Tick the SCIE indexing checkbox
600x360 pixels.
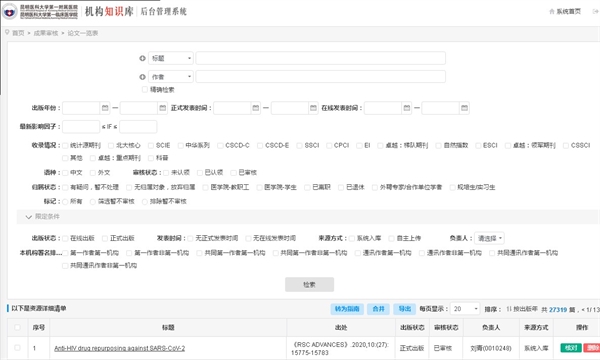(x=151, y=146)
